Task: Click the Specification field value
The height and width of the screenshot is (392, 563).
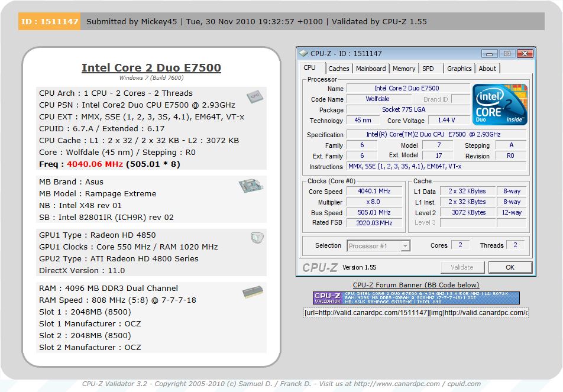Action: coord(436,134)
